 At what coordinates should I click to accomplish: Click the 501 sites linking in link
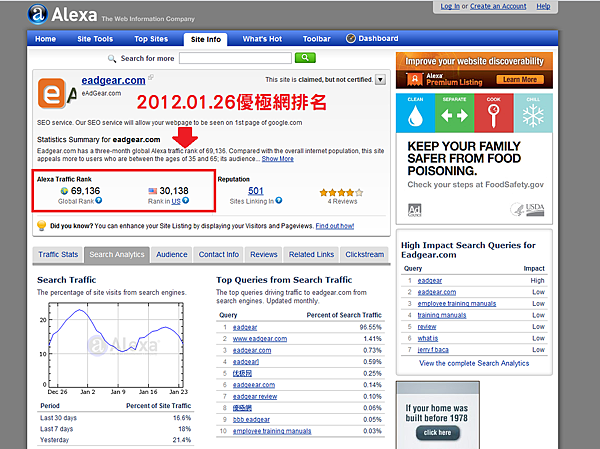click(256, 191)
